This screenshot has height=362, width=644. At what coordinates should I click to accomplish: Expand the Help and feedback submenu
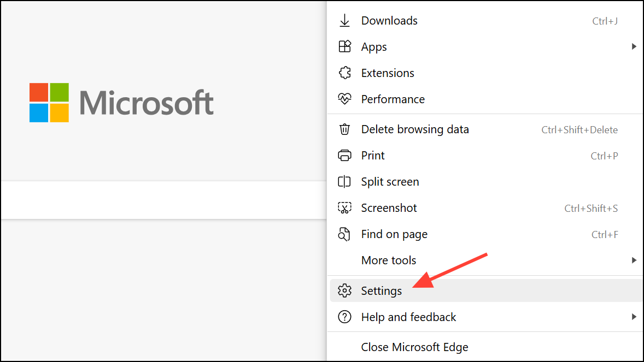[634, 317]
